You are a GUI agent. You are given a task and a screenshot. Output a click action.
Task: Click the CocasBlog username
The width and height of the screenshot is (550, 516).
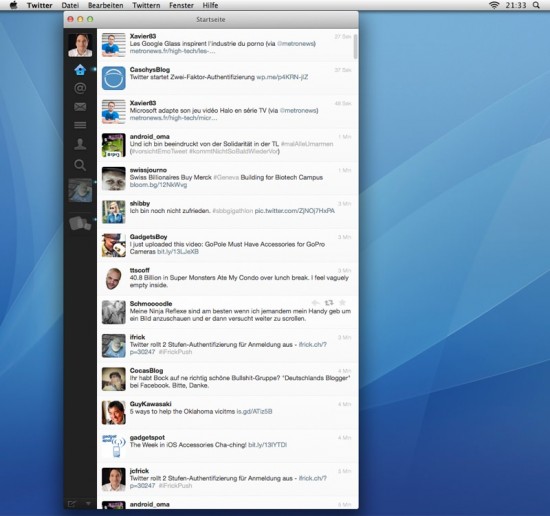tap(146, 370)
